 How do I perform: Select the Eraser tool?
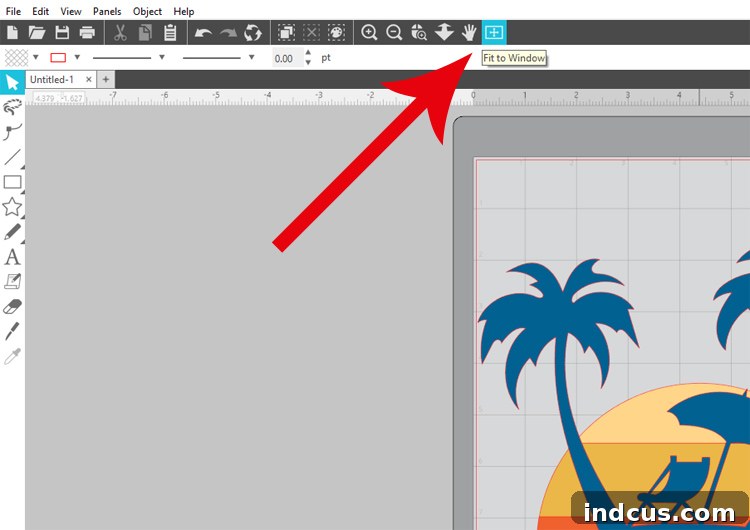pyautogui.click(x=12, y=306)
